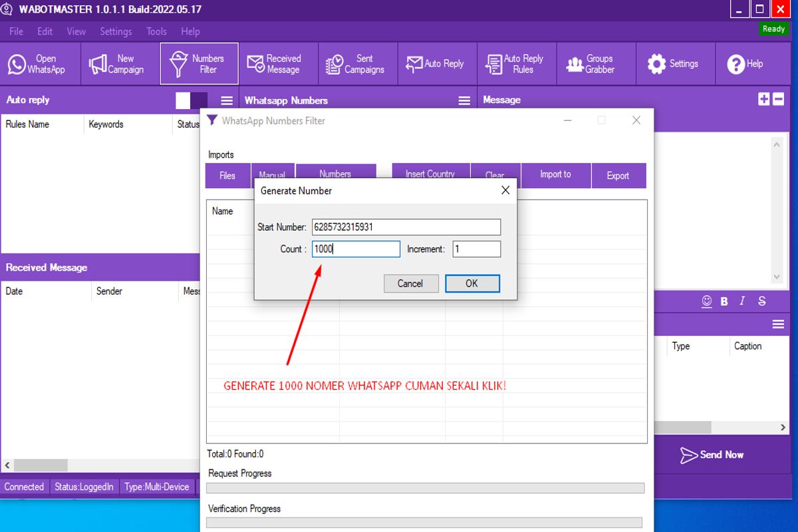This screenshot has width=798, height=532.
Task: Open the Received Message toolbar view
Action: click(x=279, y=64)
